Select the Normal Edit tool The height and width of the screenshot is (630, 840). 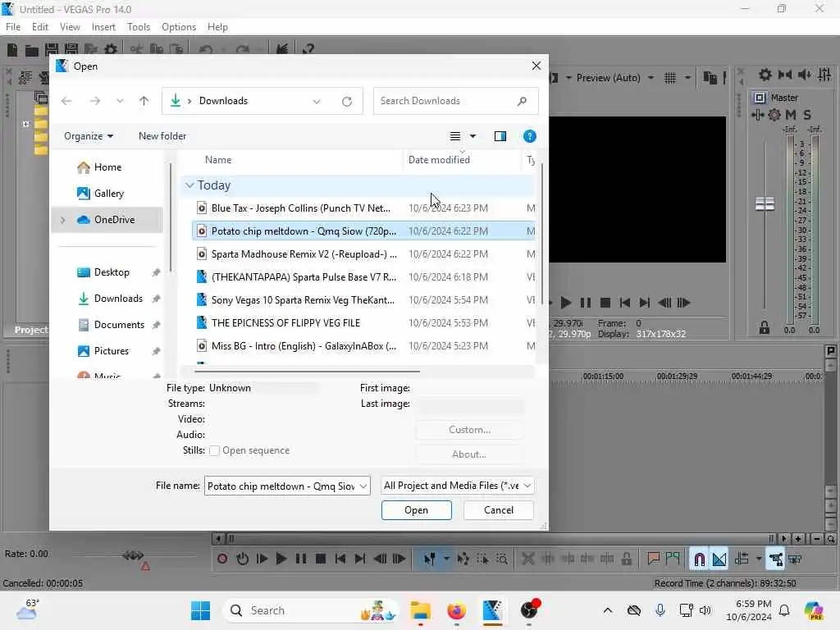[430, 559]
